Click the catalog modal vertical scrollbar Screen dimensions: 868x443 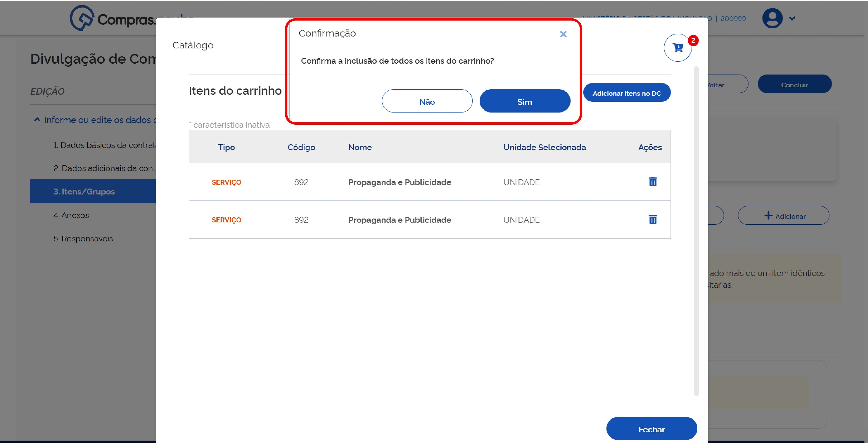(x=696, y=231)
